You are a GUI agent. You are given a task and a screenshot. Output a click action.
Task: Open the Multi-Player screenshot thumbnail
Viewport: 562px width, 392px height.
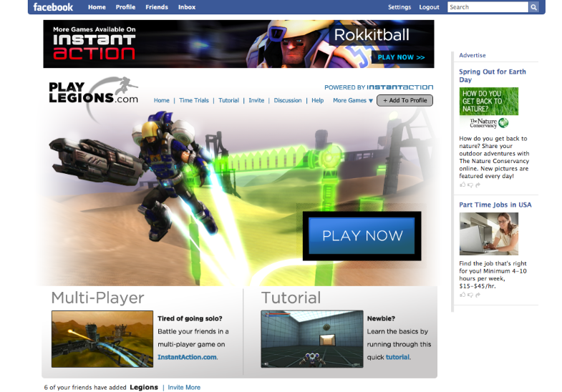(x=102, y=339)
